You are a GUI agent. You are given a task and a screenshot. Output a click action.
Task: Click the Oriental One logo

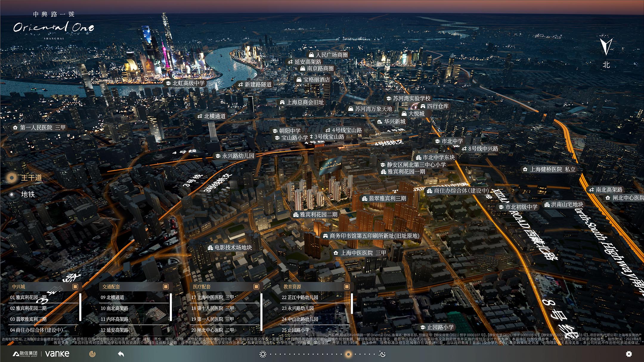coord(54,26)
